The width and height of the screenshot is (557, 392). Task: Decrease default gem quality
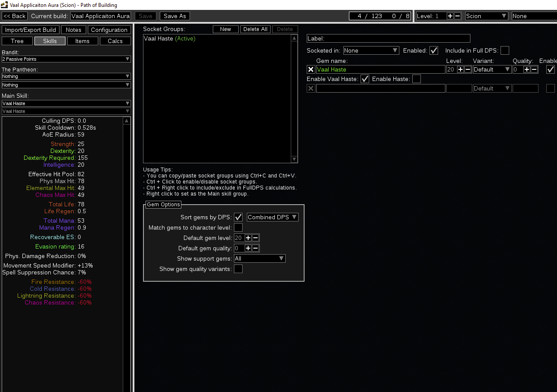point(255,248)
